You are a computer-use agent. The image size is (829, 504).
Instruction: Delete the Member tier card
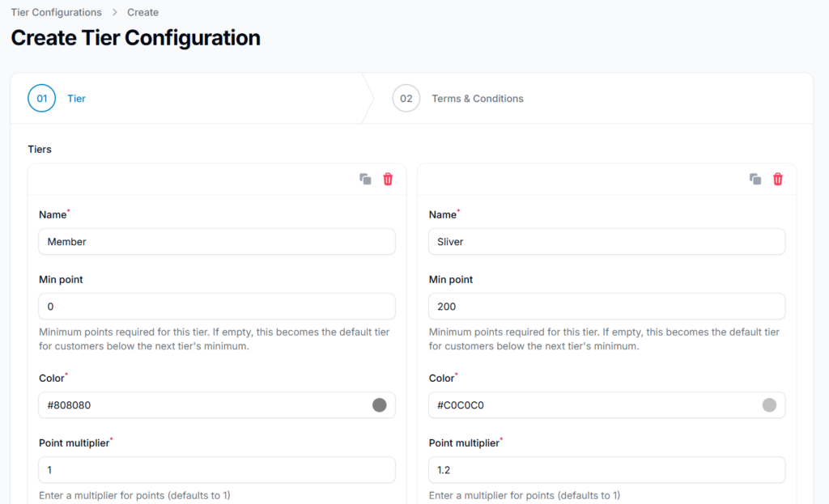[388, 179]
